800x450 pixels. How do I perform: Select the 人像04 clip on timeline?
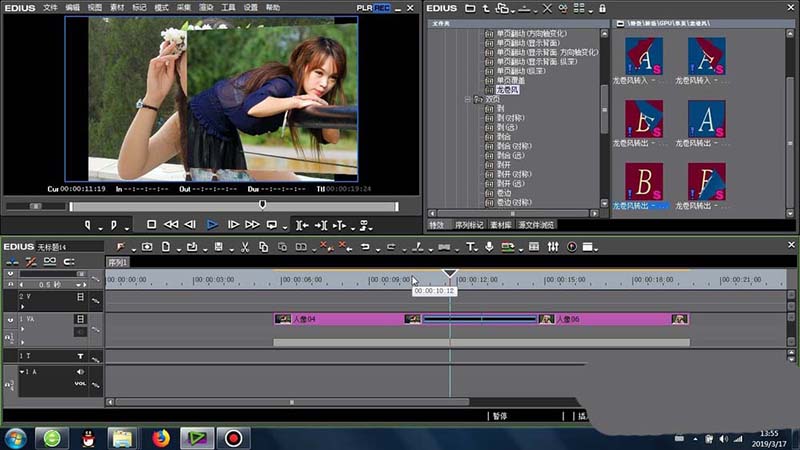pyautogui.click(x=348, y=319)
